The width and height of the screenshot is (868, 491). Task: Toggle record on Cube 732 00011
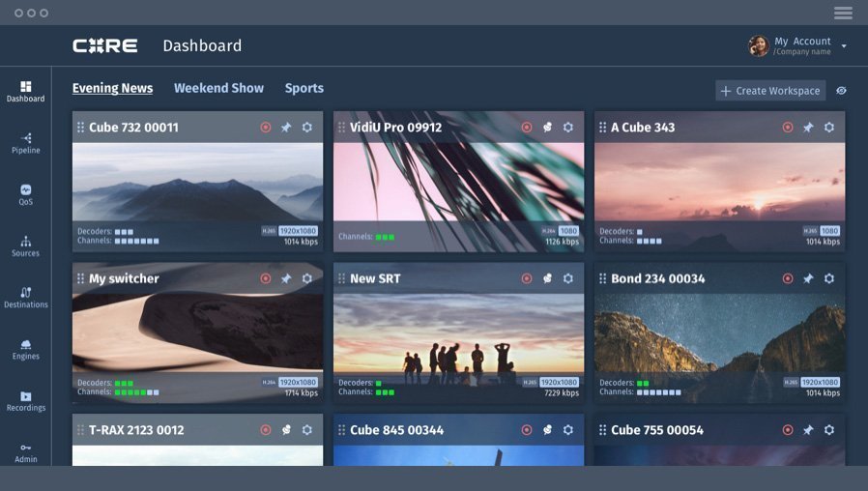point(266,128)
